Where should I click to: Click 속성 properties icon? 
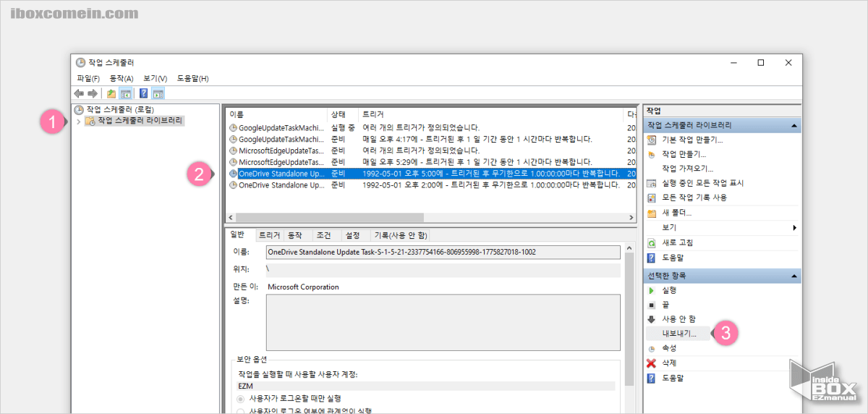(x=652, y=348)
